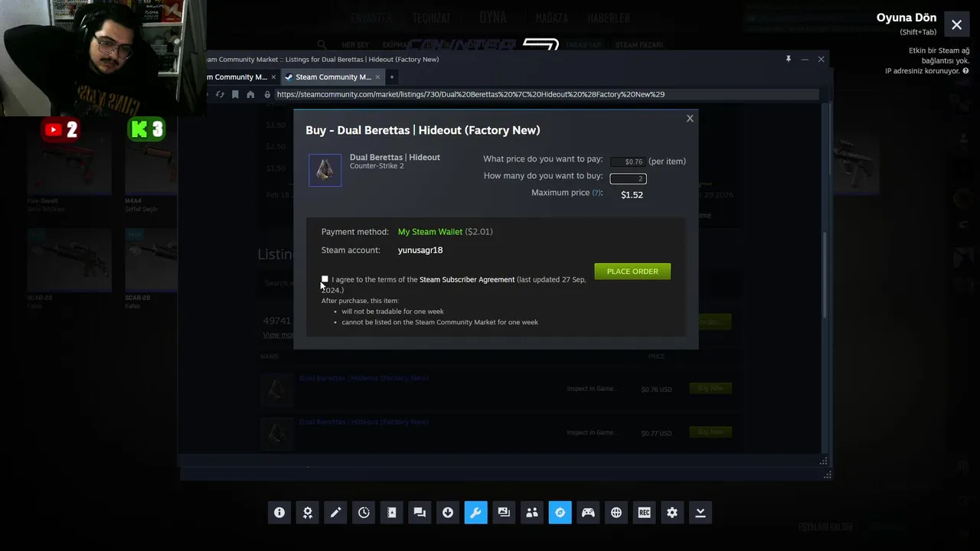Click the padlock icon beside the URL
The width and height of the screenshot is (980, 551).
pos(267,94)
